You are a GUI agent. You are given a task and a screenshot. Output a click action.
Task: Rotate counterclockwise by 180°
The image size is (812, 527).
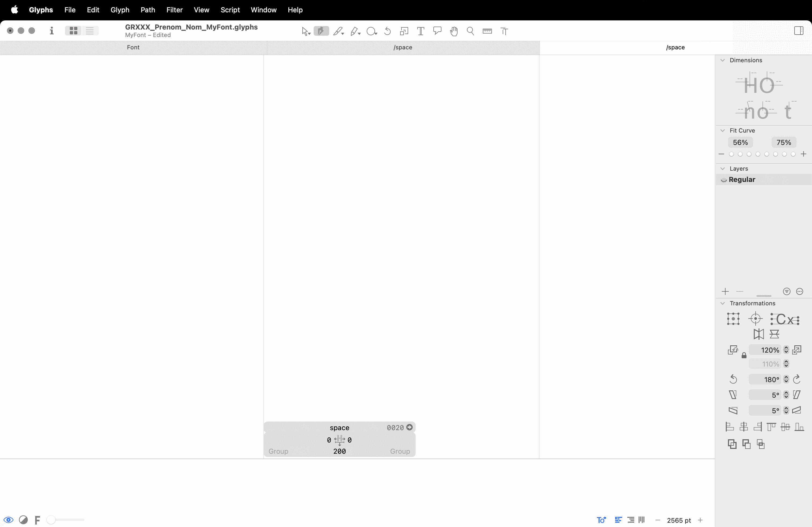tap(733, 379)
